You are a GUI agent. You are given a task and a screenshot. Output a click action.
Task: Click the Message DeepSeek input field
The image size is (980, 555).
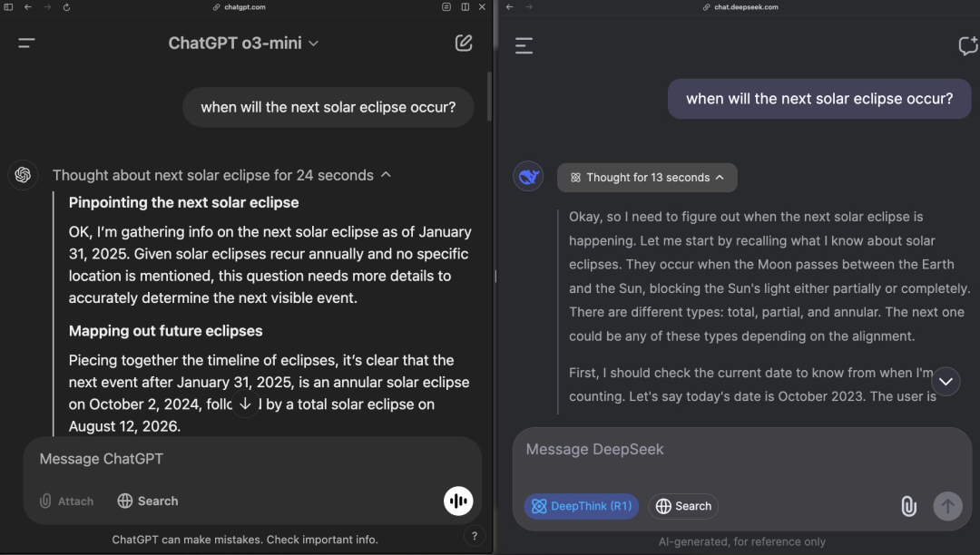[x=742, y=450]
